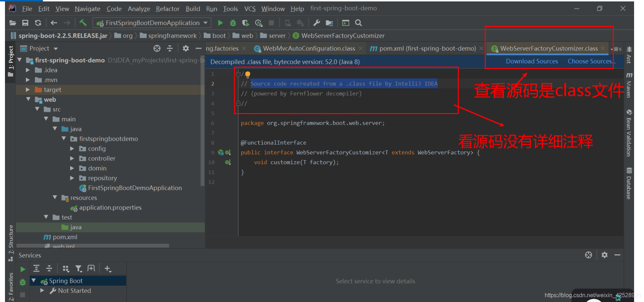Toggle the Database tool window button
644x302 pixels.
click(629, 183)
